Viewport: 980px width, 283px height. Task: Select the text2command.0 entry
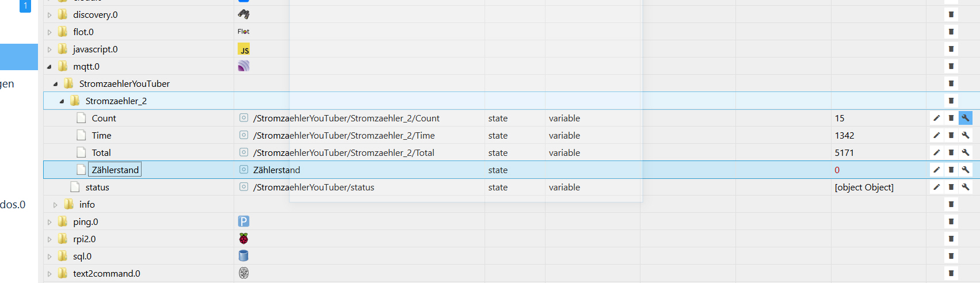[106, 273]
